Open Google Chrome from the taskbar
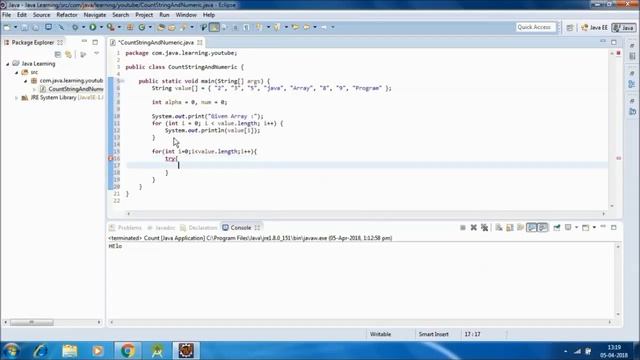The width and height of the screenshot is (640, 360). click(128, 351)
